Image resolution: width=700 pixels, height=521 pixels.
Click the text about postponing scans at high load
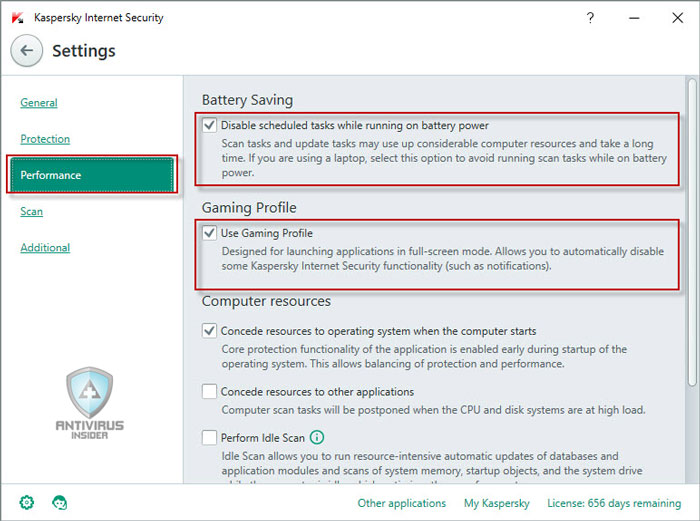click(433, 410)
